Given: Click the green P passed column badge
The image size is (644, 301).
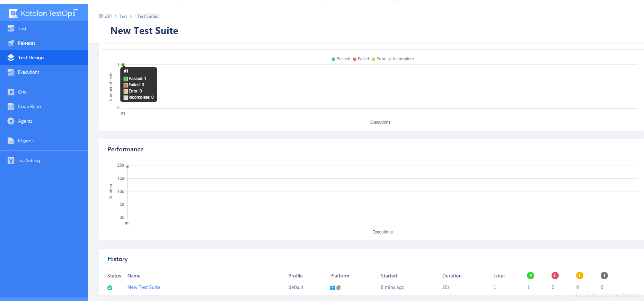Looking at the screenshot, I should (x=530, y=276).
